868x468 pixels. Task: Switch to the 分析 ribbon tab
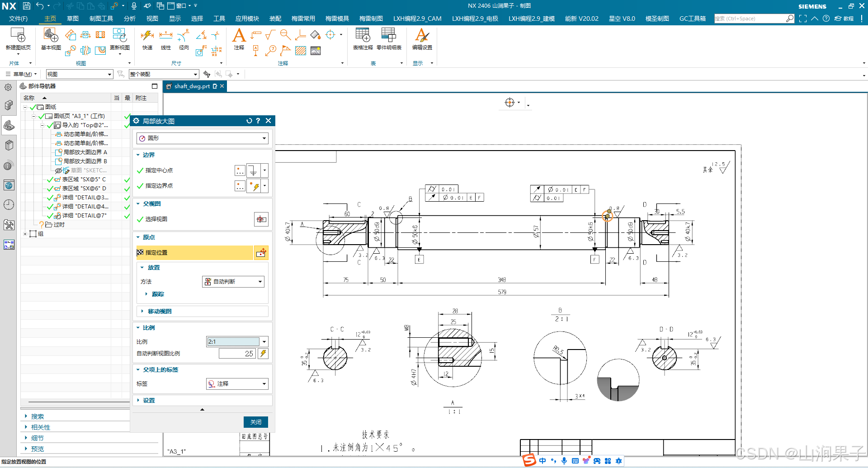pos(129,19)
